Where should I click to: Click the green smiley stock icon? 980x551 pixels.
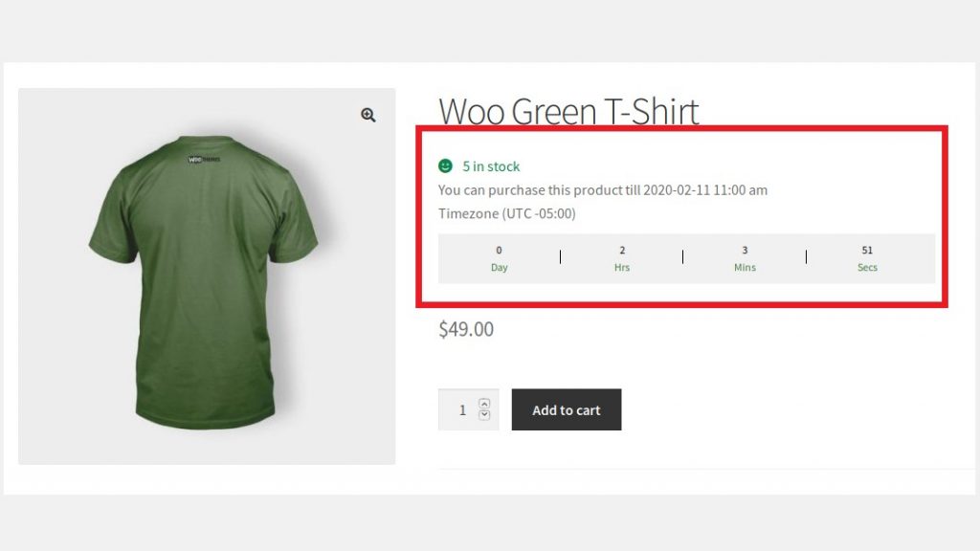coord(445,166)
